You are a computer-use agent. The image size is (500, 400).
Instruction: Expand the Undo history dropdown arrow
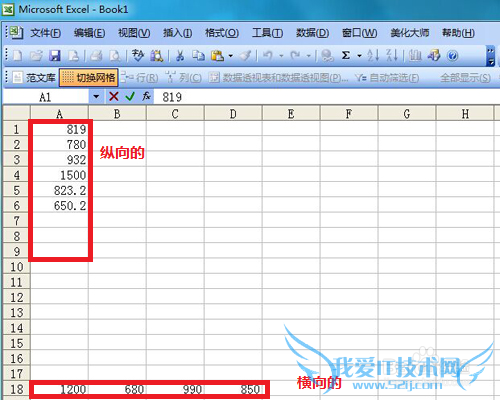(281, 56)
